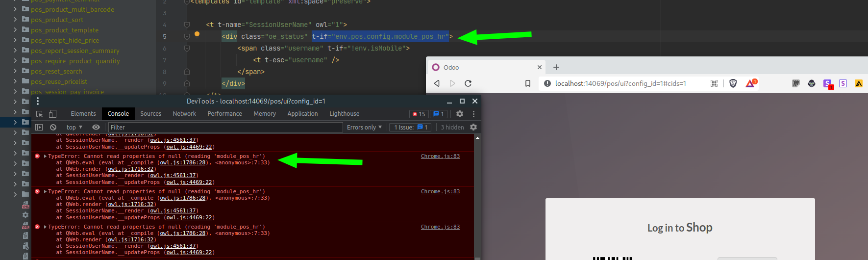Close the Odoo browser tab
The height and width of the screenshot is (260, 868).
click(x=540, y=67)
